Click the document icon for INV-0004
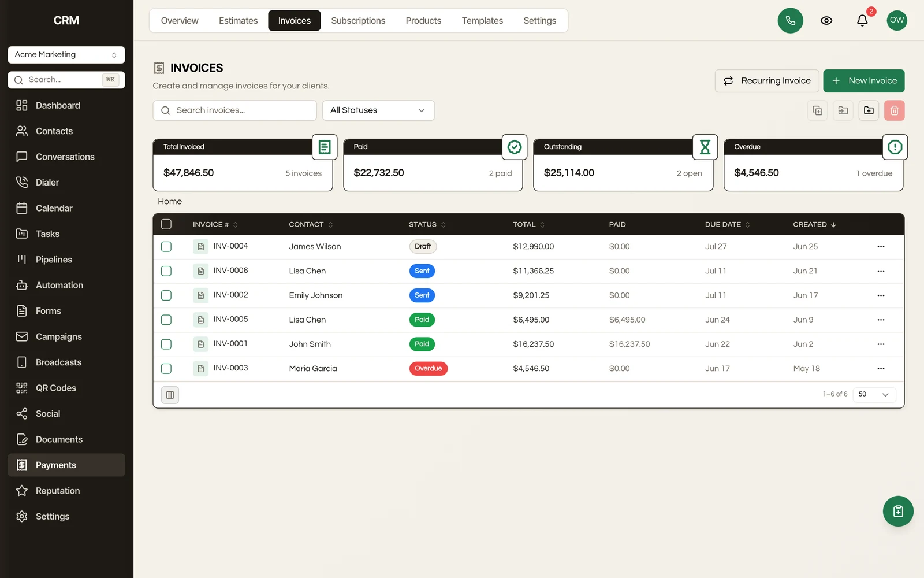Viewport: 924px width, 578px height. [x=200, y=247]
